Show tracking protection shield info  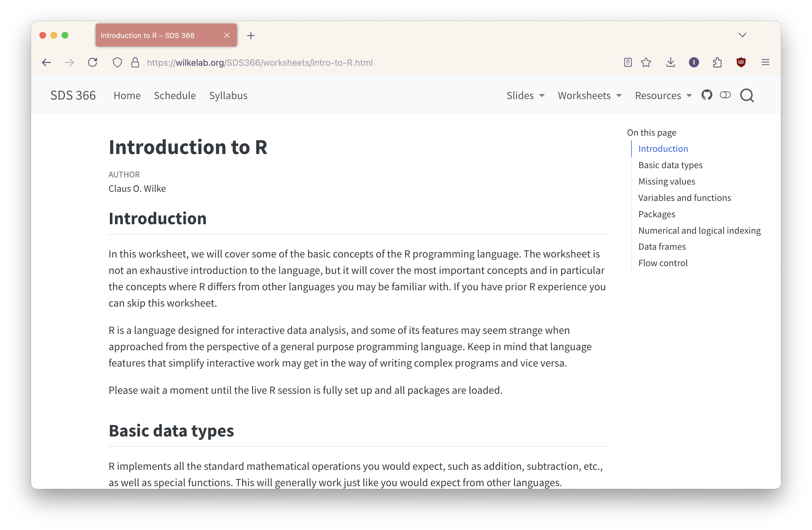(117, 62)
